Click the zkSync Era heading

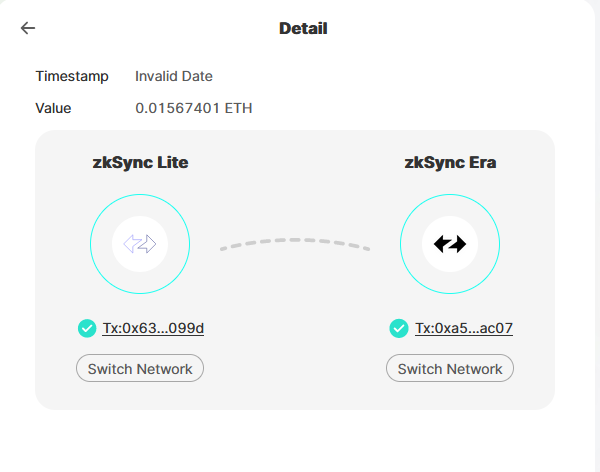450,162
